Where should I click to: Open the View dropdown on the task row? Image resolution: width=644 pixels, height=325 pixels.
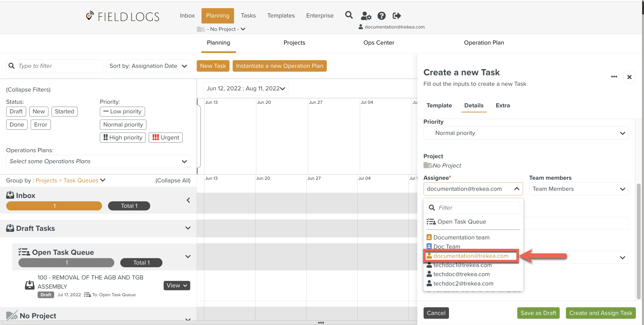177,285
